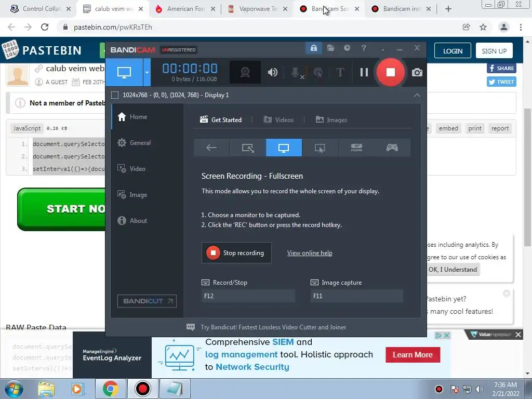Switch to the Get Started tab
Image resolution: width=532 pixels, height=399 pixels.
click(221, 120)
